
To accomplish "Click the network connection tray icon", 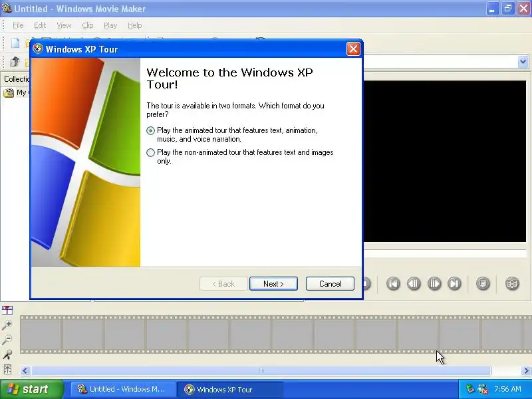I will coord(483,389).
